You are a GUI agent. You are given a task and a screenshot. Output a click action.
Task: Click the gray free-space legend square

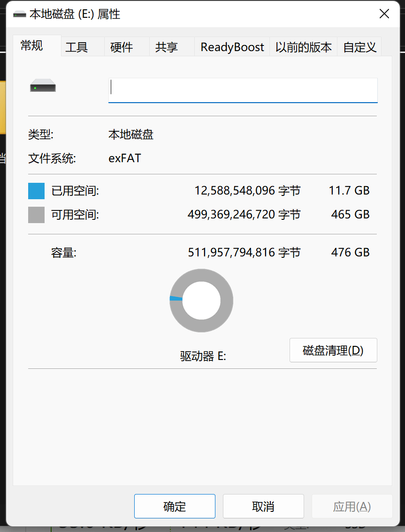(36, 215)
